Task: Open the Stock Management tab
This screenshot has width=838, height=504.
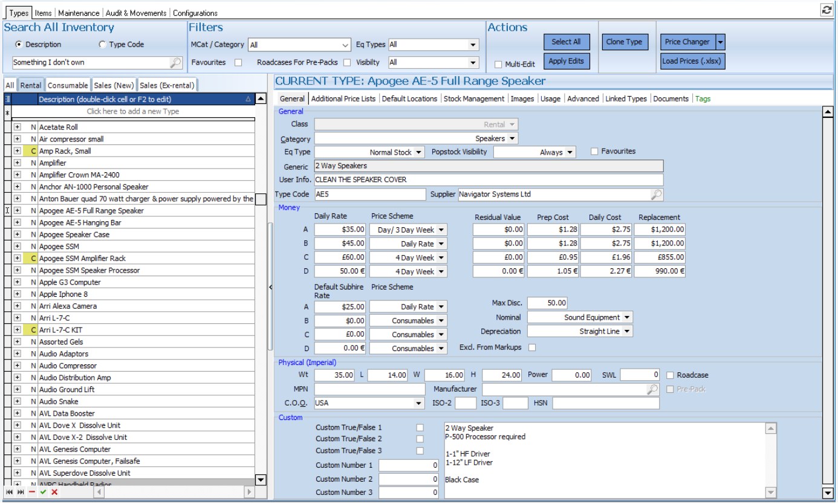Action: [x=474, y=99]
